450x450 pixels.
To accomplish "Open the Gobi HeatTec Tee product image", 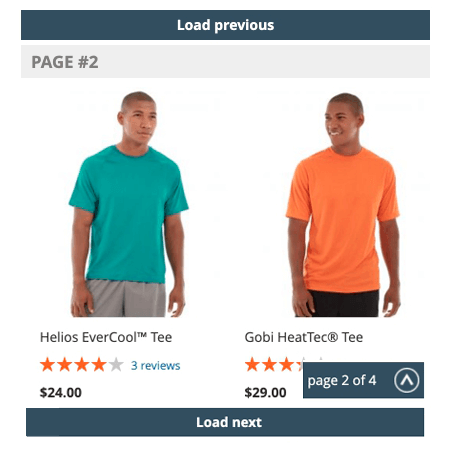I will click(x=343, y=204).
